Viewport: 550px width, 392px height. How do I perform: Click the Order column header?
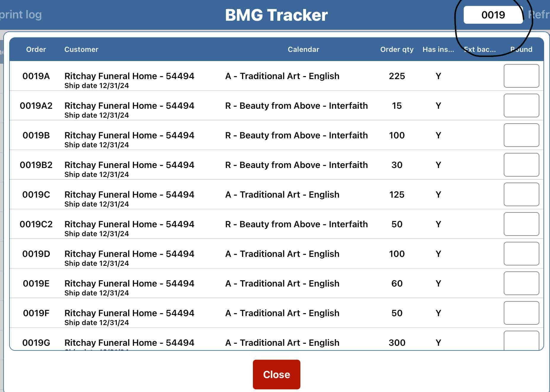pyautogui.click(x=36, y=49)
